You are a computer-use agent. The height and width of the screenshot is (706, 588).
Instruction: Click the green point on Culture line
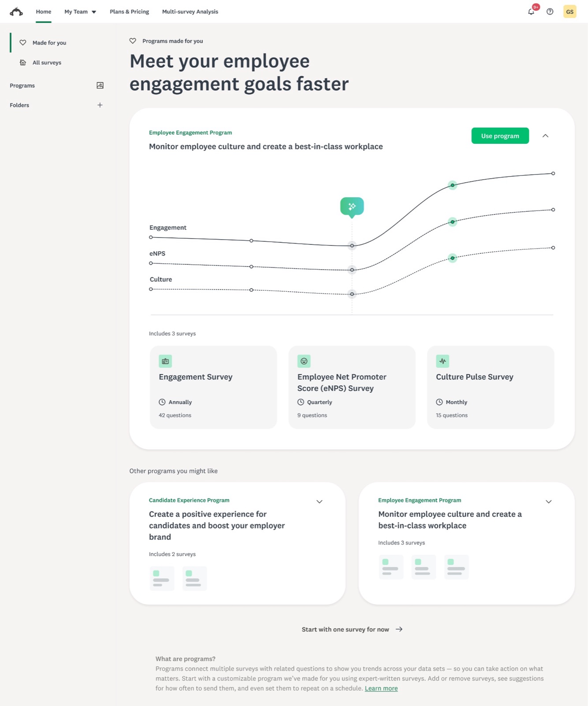pos(452,258)
